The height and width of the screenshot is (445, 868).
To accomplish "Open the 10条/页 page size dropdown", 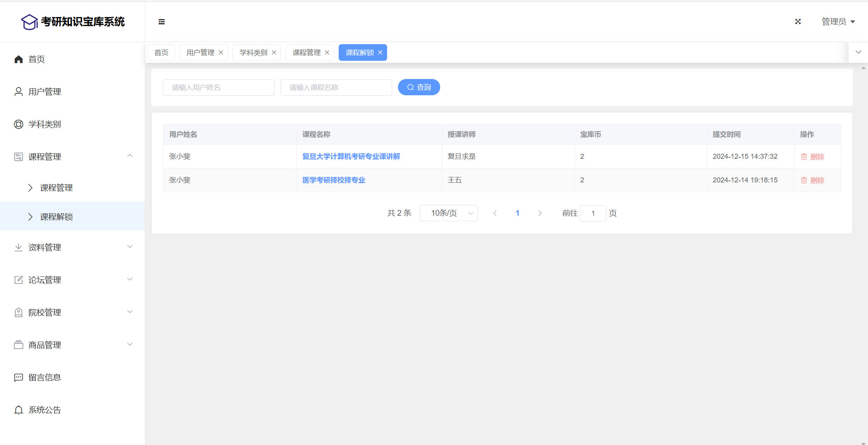I will 448,213.
